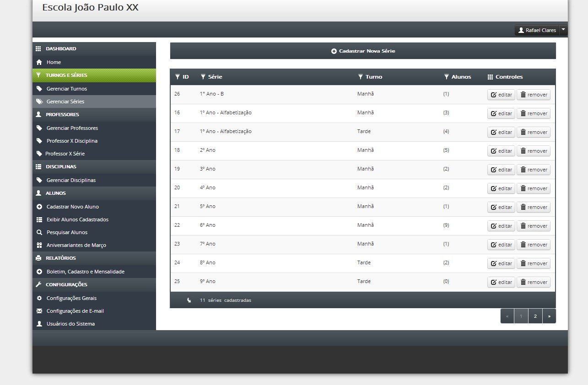The image size is (588, 385).
Task: Click the grid icon in Controles header
Action: (490, 77)
